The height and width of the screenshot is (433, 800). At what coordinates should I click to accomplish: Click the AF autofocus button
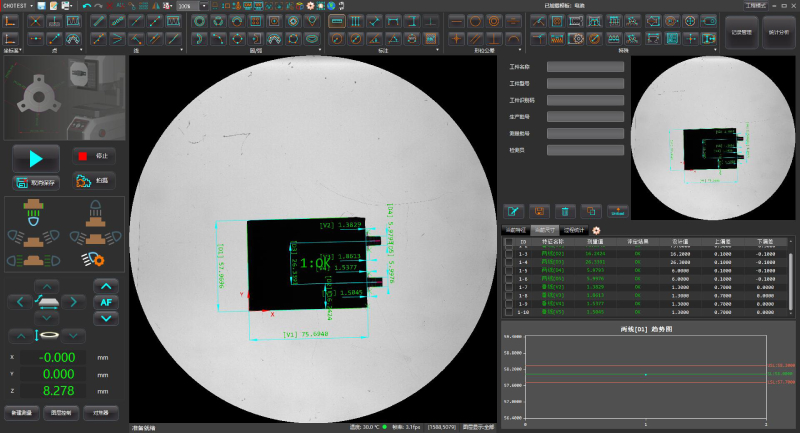[105, 301]
